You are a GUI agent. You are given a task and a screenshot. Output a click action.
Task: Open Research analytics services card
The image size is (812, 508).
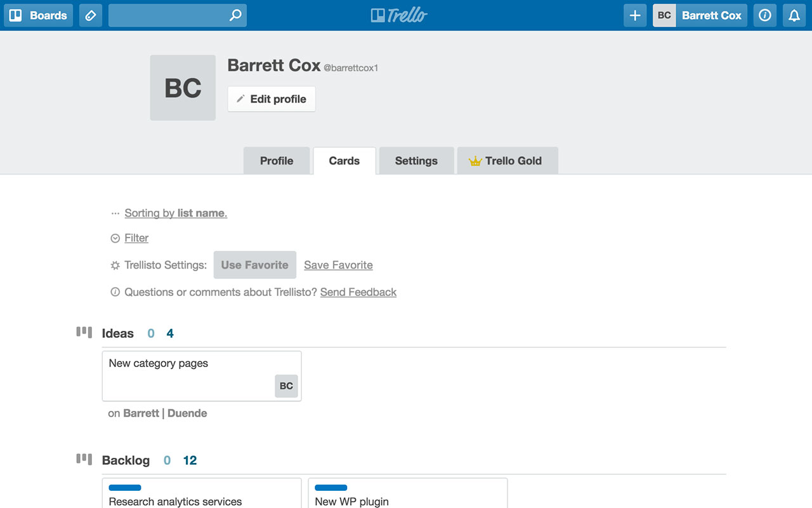point(202,493)
